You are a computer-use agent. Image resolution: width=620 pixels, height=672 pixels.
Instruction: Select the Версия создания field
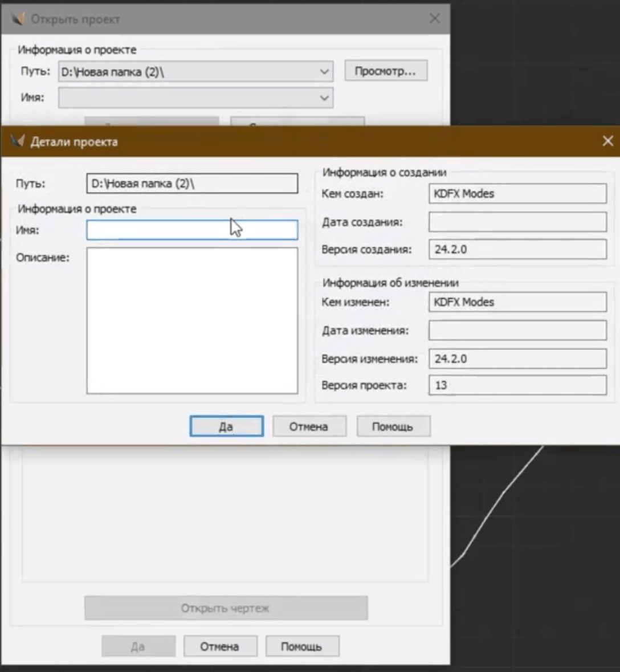coord(517,250)
